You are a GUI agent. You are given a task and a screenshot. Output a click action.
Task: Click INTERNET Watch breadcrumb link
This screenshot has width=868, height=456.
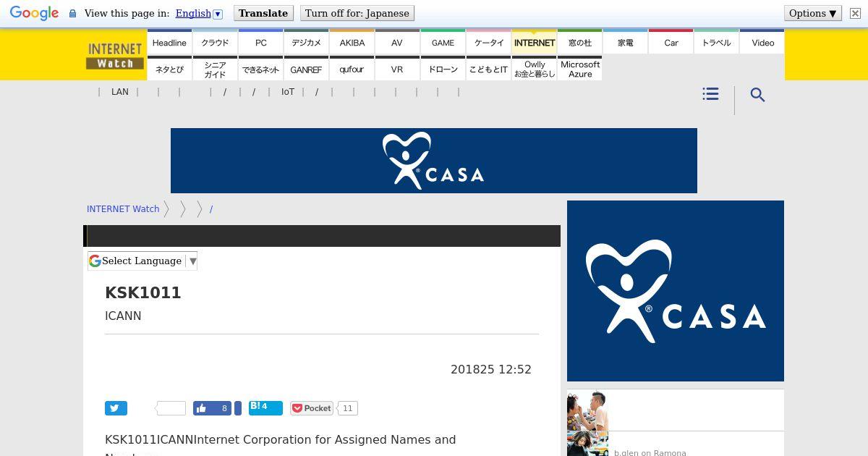pyautogui.click(x=123, y=208)
